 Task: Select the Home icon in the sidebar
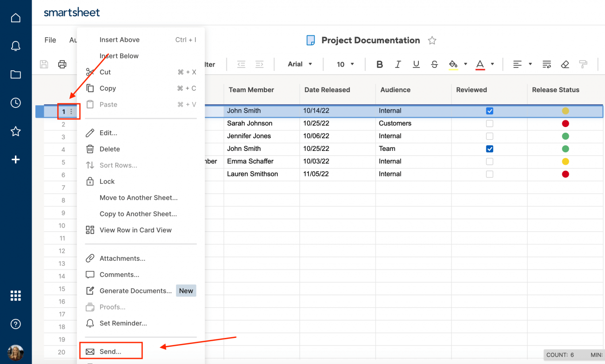click(15, 17)
